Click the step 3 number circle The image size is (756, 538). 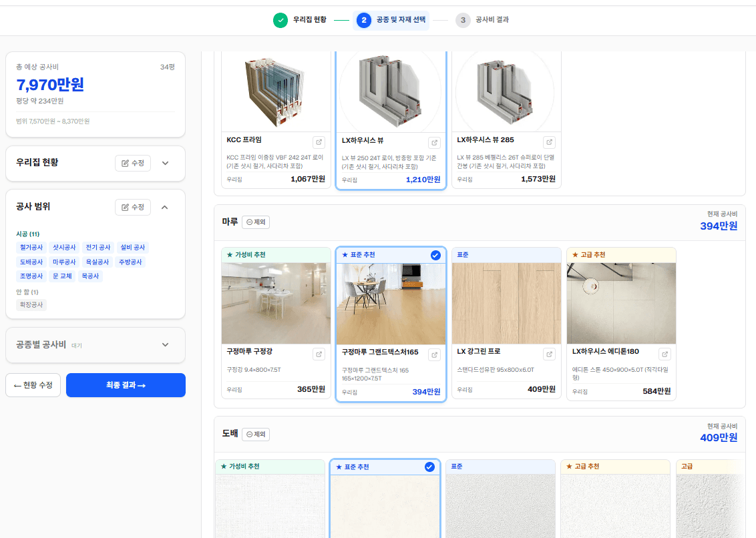(x=463, y=20)
